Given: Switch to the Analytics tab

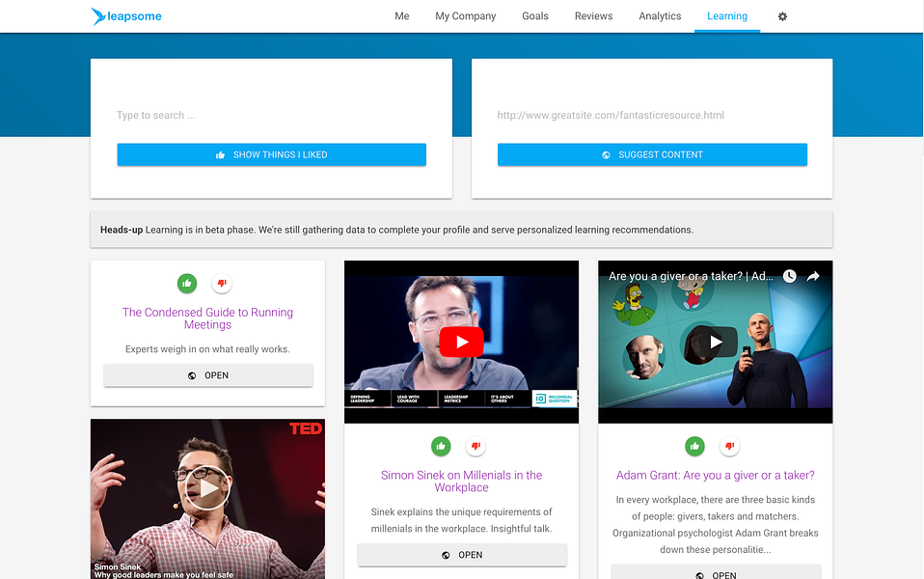Looking at the screenshot, I should [660, 15].
